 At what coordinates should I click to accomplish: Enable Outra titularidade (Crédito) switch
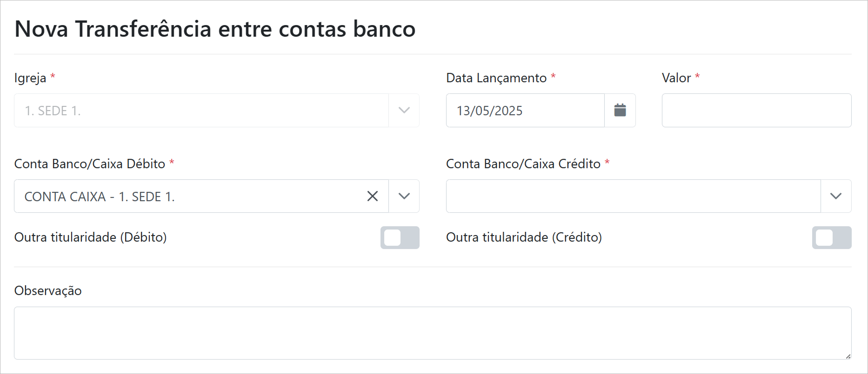pos(831,237)
